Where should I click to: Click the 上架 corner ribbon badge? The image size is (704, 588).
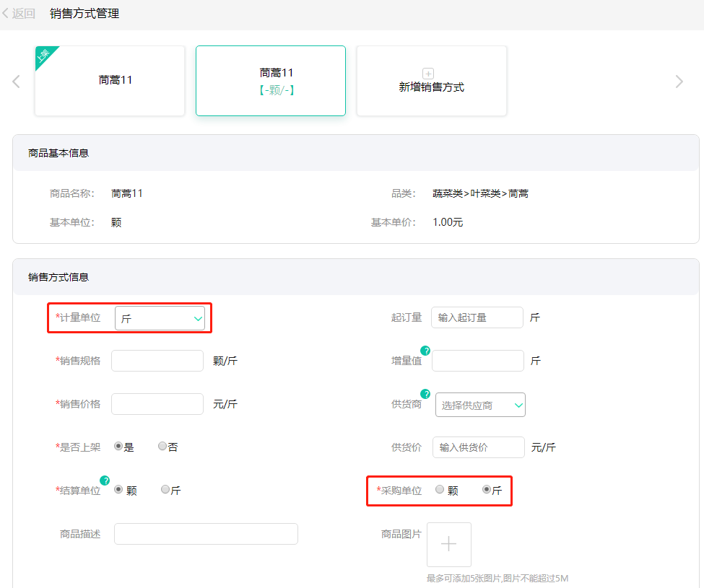43,55
